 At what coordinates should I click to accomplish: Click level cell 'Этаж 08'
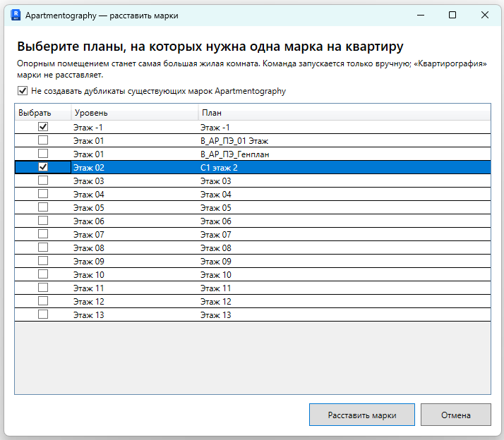click(134, 248)
